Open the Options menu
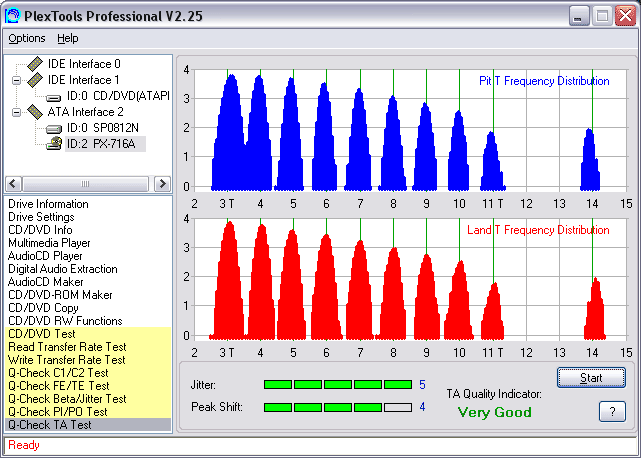The height and width of the screenshot is (458, 641). click(27, 38)
